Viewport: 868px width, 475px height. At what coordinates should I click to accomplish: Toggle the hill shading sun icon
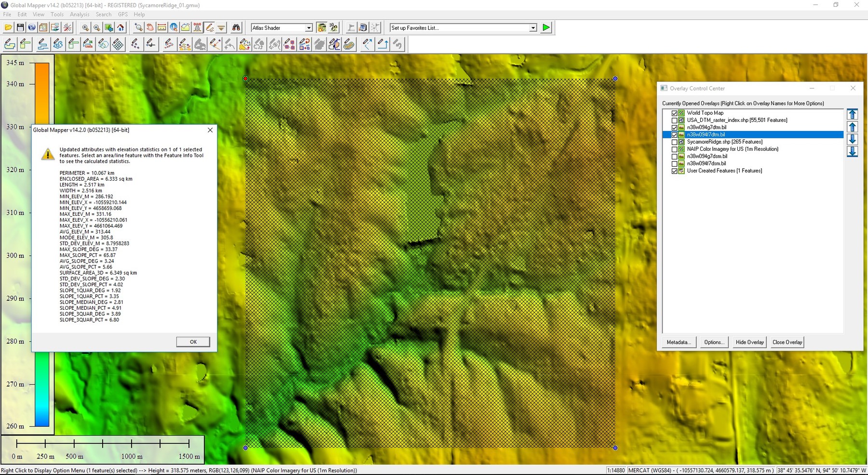coord(322,27)
